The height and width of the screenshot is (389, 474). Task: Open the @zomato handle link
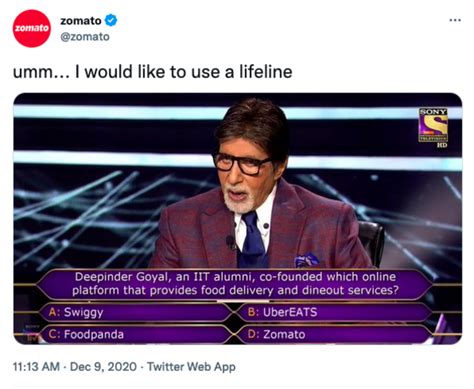pyautogui.click(x=85, y=37)
